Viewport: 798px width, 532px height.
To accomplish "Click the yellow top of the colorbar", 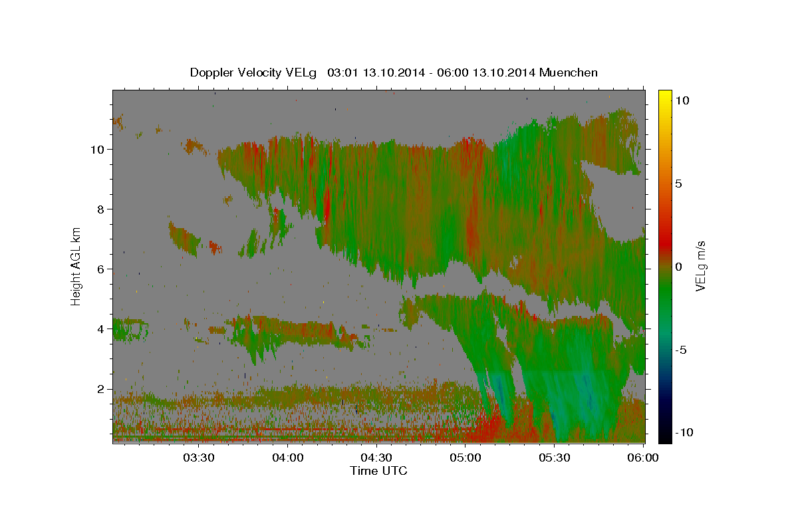I will (665, 93).
